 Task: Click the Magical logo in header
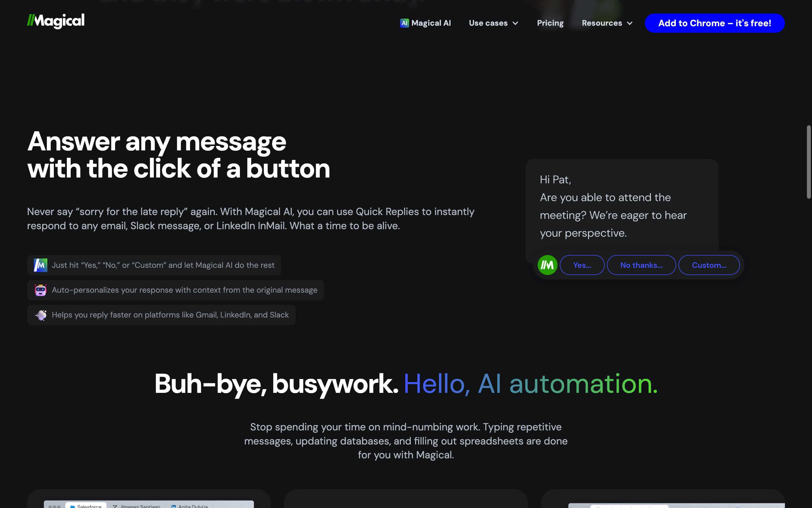pos(56,21)
